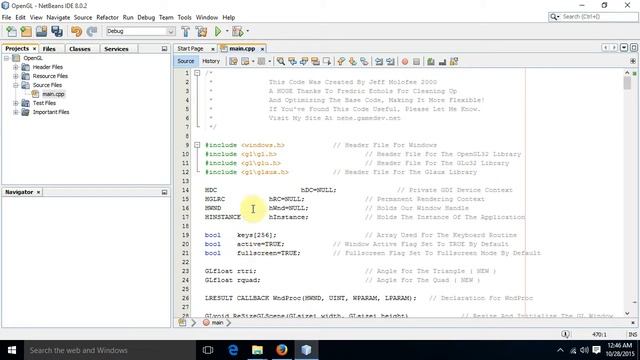Switch to History view button

tap(211, 61)
